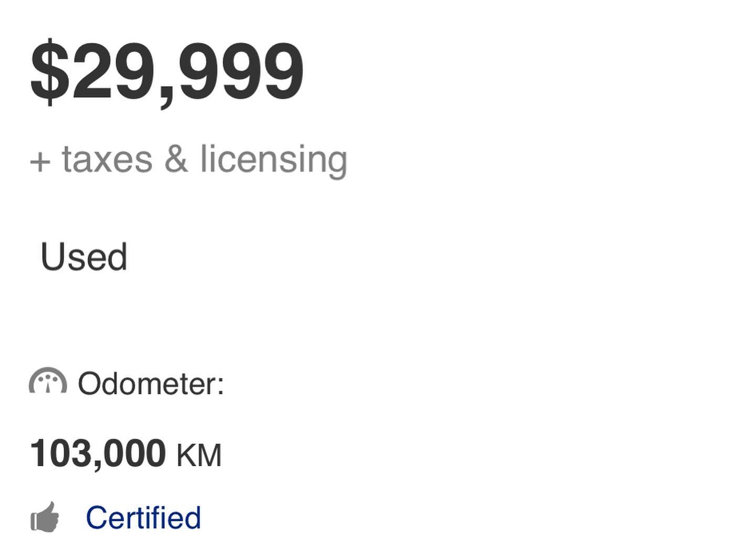
Task: Click the thumbs-up icon beside Certified
Action: (45, 518)
